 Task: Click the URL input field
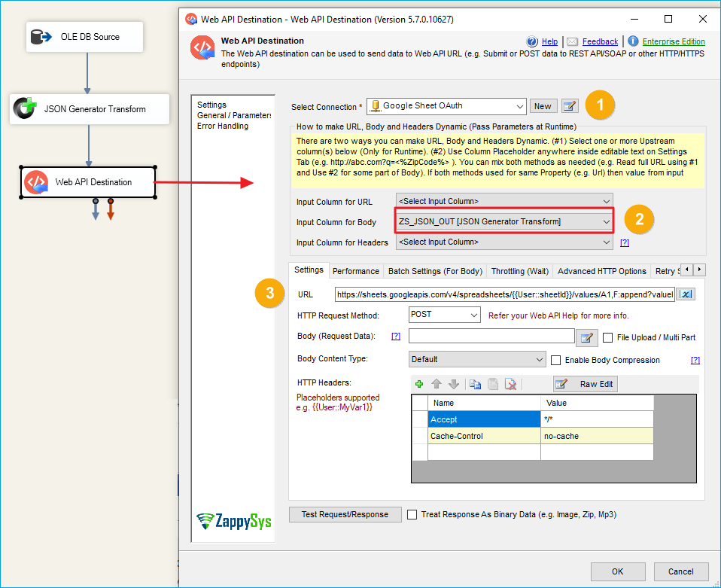[504, 294]
